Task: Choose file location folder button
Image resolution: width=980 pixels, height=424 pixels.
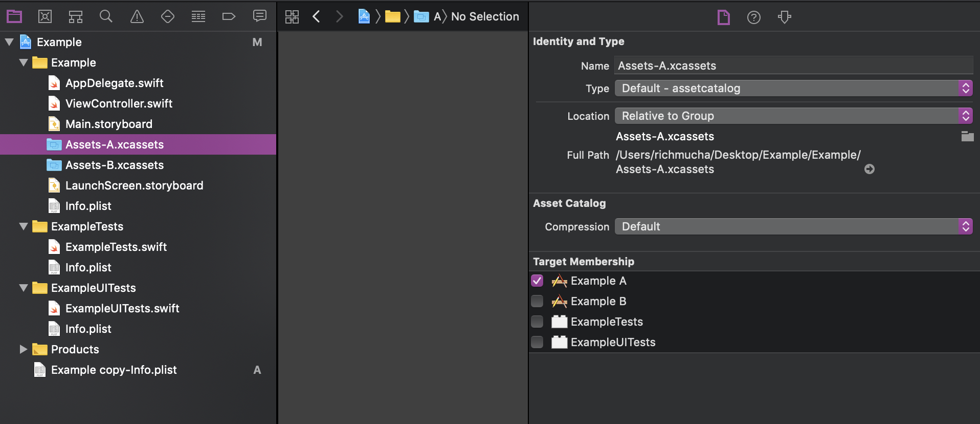Action: (x=967, y=136)
